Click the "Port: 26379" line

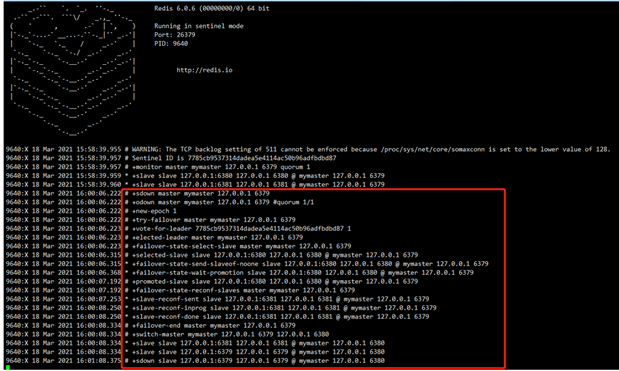[x=174, y=35]
